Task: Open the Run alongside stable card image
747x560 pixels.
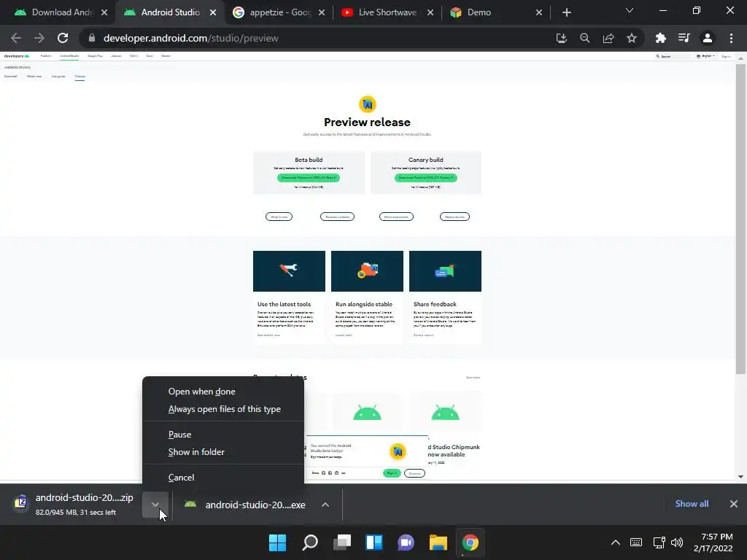Action: (x=368, y=271)
